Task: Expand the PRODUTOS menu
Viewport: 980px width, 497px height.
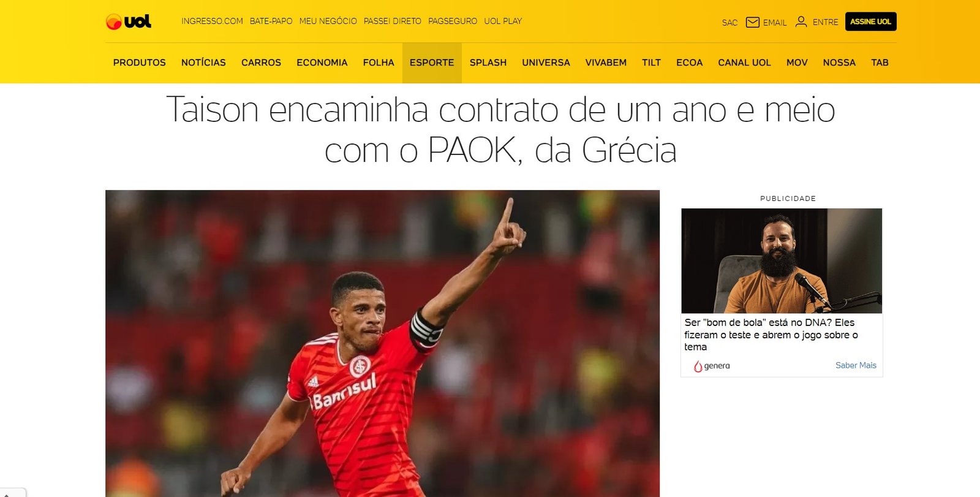Action: tap(140, 63)
